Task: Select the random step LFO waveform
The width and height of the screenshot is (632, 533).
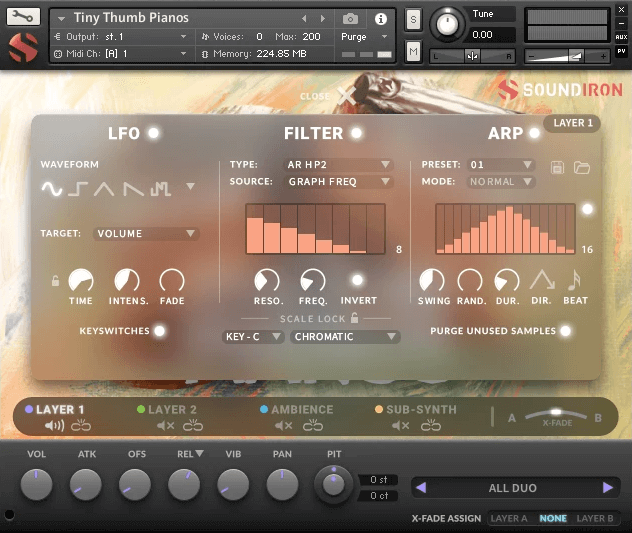Action: [160, 188]
